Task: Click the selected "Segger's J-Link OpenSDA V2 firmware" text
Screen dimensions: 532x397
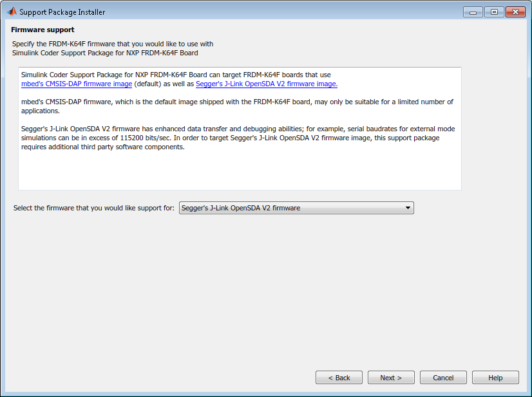Action: (241, 208)
